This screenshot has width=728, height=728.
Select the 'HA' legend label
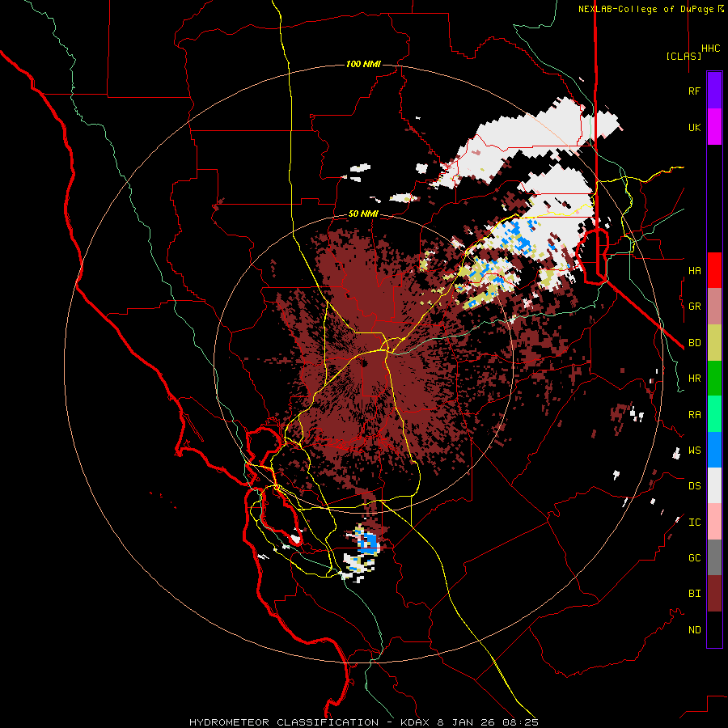(694, 271)
